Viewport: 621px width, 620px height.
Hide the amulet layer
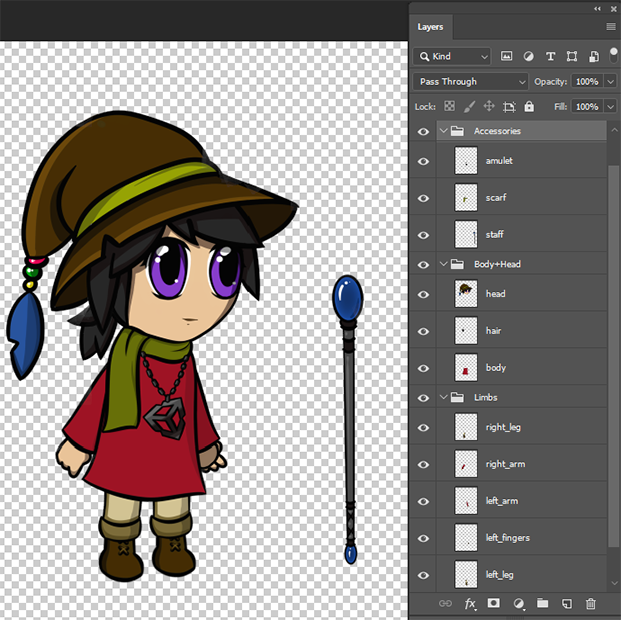pyautogui.click(x=423, y=160)
